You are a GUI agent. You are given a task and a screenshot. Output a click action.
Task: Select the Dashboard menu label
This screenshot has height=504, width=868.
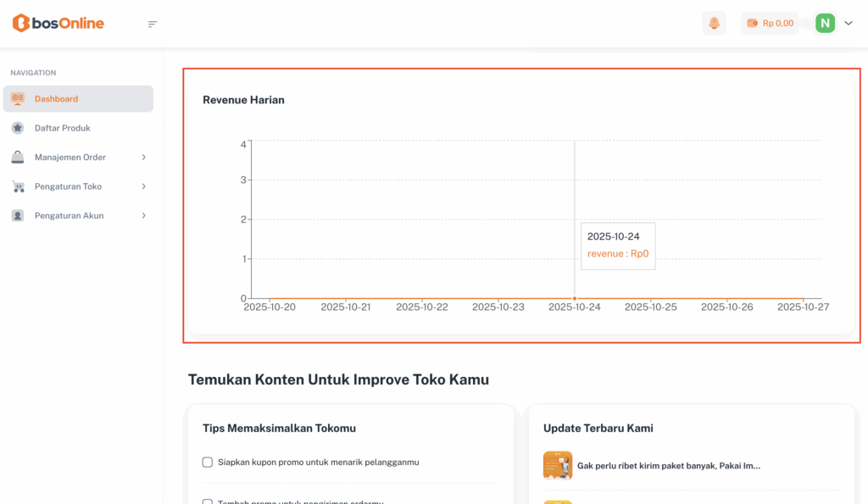[56, 99]
